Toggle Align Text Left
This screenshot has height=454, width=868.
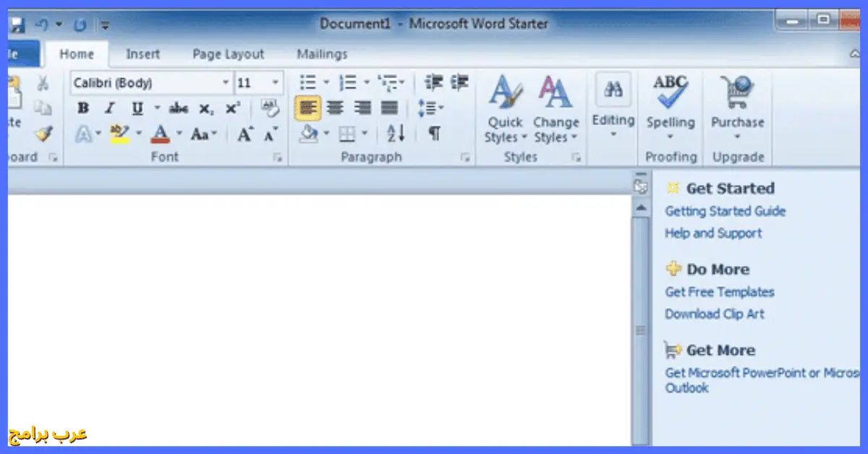coord(308,108)
